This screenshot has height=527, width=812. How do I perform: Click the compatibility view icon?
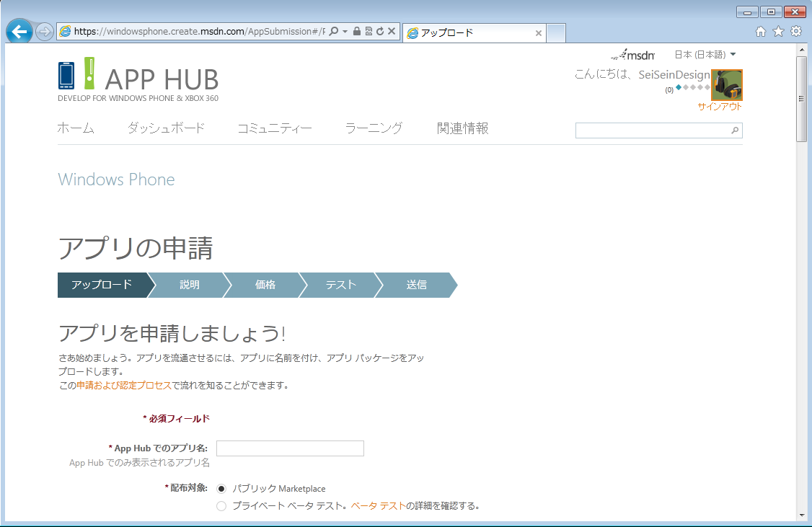click(x=369, y=31)
